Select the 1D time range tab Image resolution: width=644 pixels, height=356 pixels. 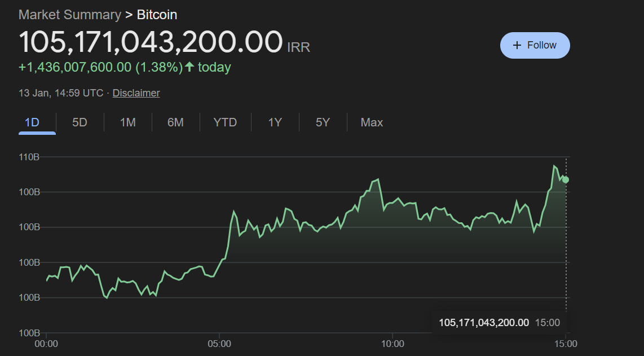(x=37, y=122)
